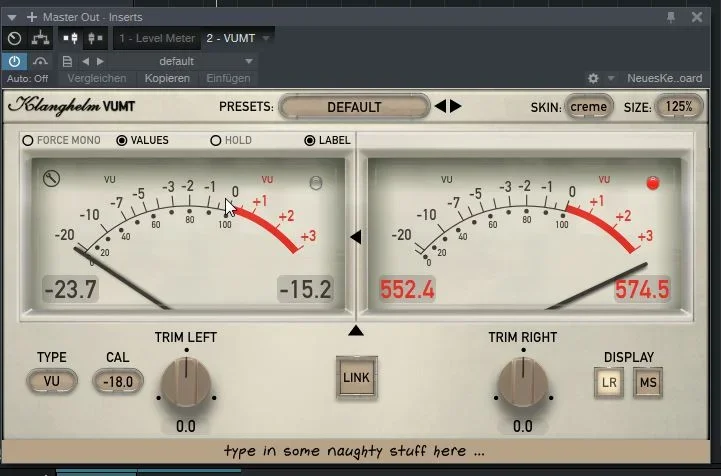Open the VUMT tab dropdown arrow

click(266, 38)
